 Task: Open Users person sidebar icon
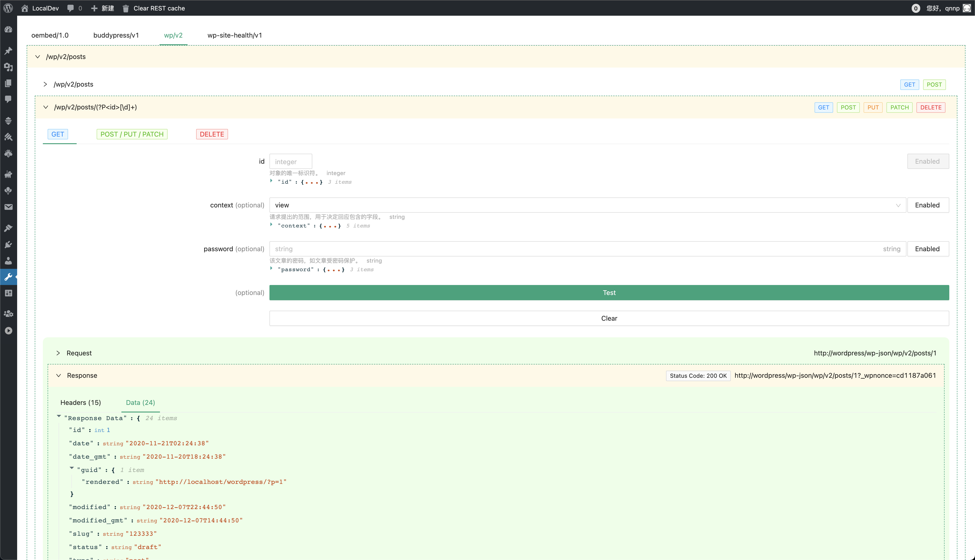[8, 260]
